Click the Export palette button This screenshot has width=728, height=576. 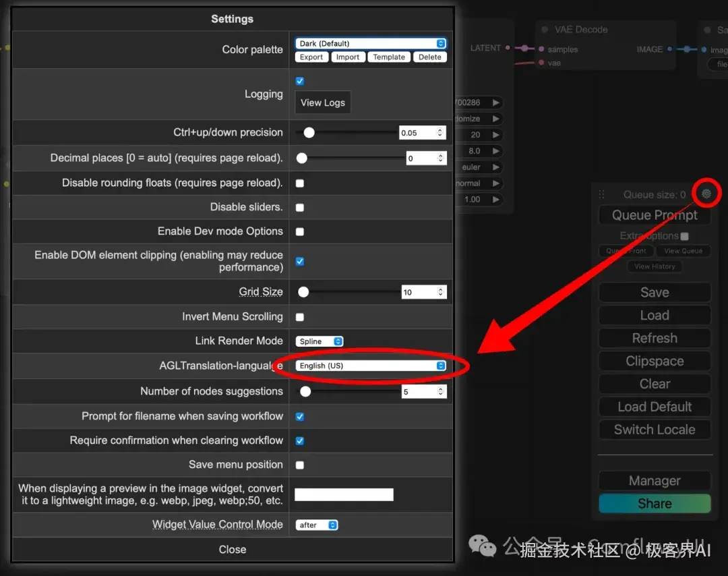pos(311,57)
